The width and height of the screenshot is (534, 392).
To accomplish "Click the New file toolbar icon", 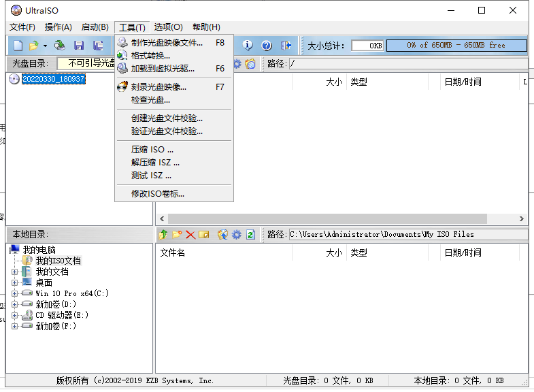I will pyautogui.click(x=18, y=46).
